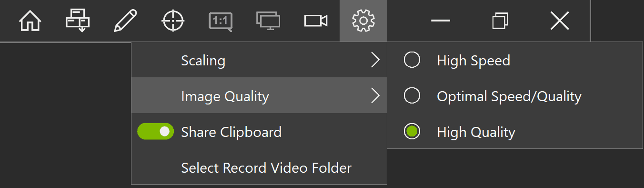The image size is (644, 188).
Task: Click the Home icon in toolbar
Action: [30, 21]
